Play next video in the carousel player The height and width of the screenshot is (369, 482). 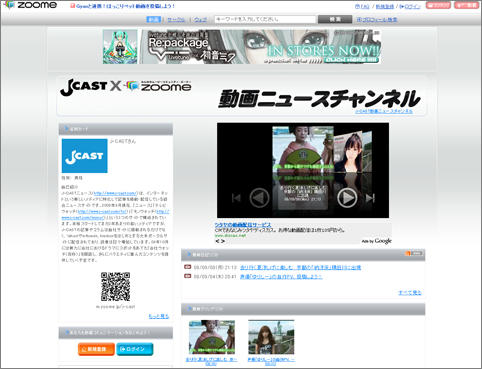click(x=347, y=198)
